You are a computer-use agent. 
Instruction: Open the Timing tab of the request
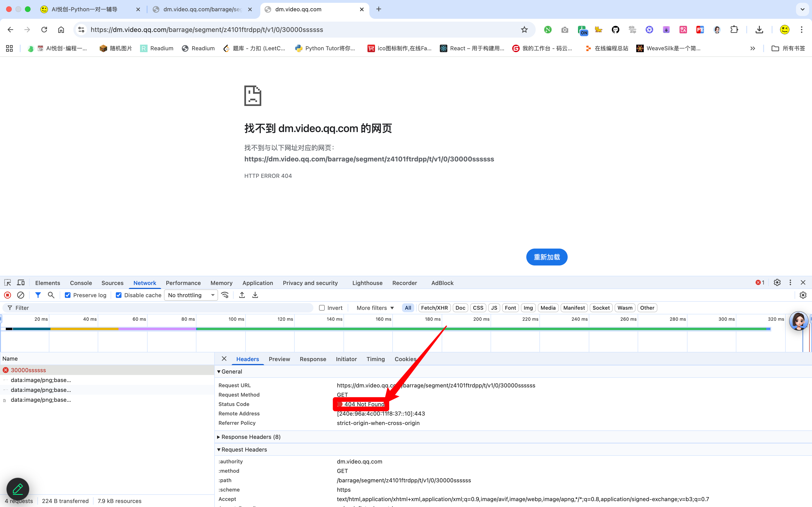click(x=375, y=359)
